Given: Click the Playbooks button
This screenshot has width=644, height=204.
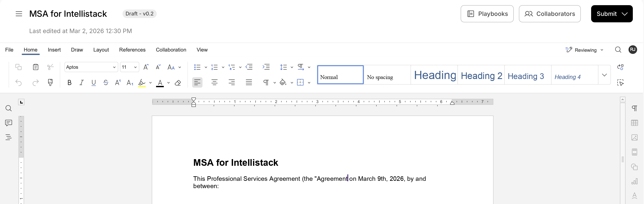Looking at the screenshot, I should 487,14.
